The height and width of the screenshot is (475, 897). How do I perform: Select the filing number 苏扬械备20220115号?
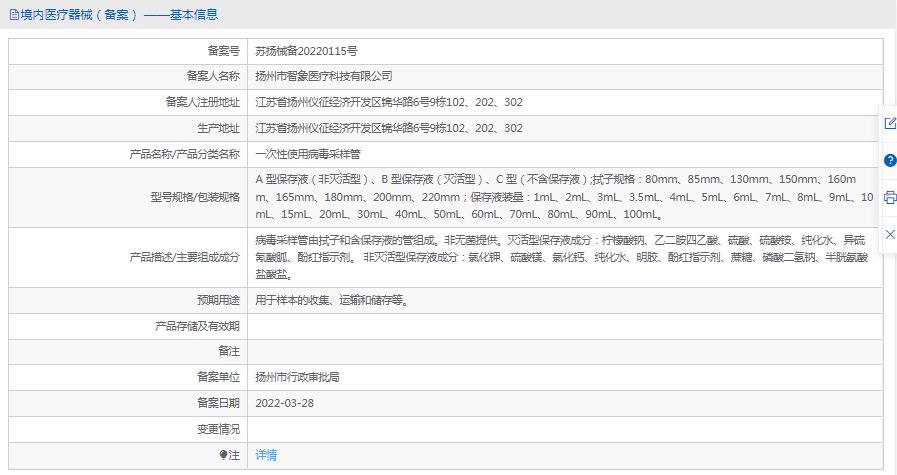(x=306, y=51)
